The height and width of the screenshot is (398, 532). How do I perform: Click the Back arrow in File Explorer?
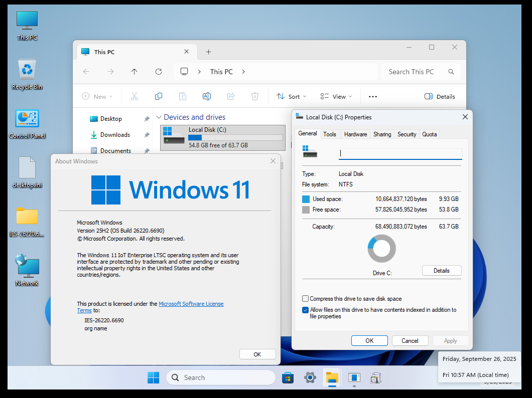[x=86, y=72]
